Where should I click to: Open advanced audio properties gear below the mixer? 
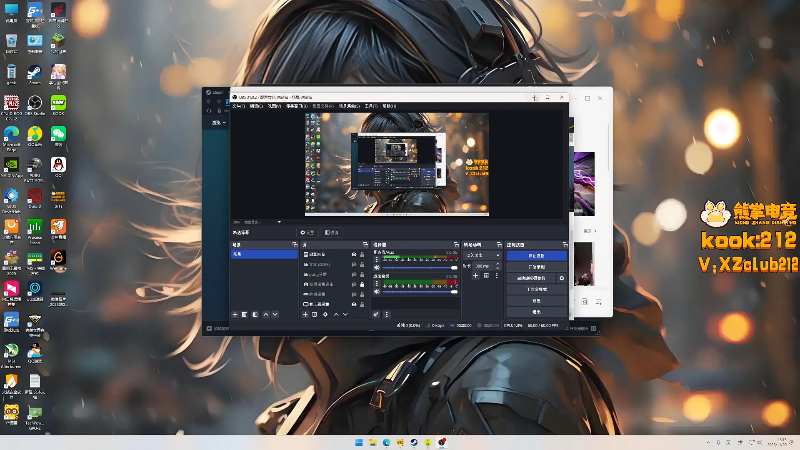(376, 315)
